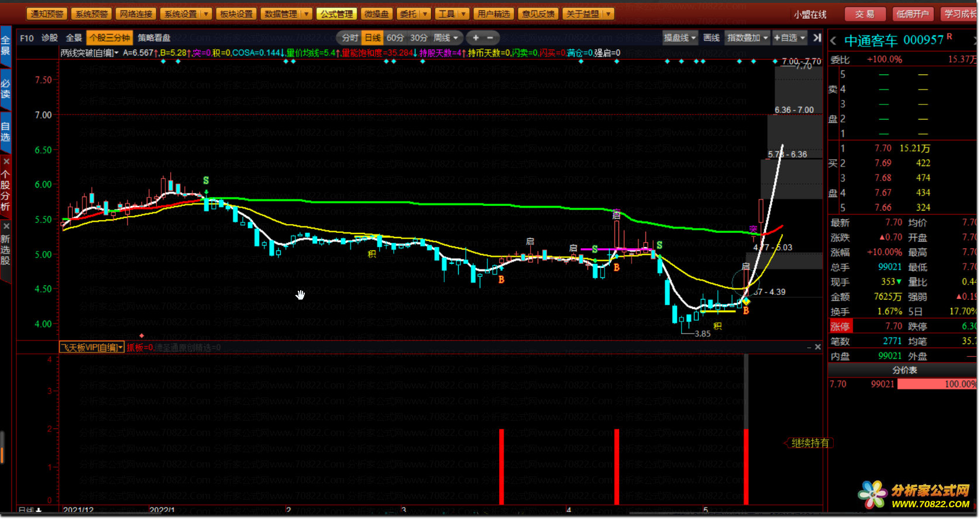Click the 通知预警 toolbar button
This screenshot has height=519, width=980.
point(47,14)
